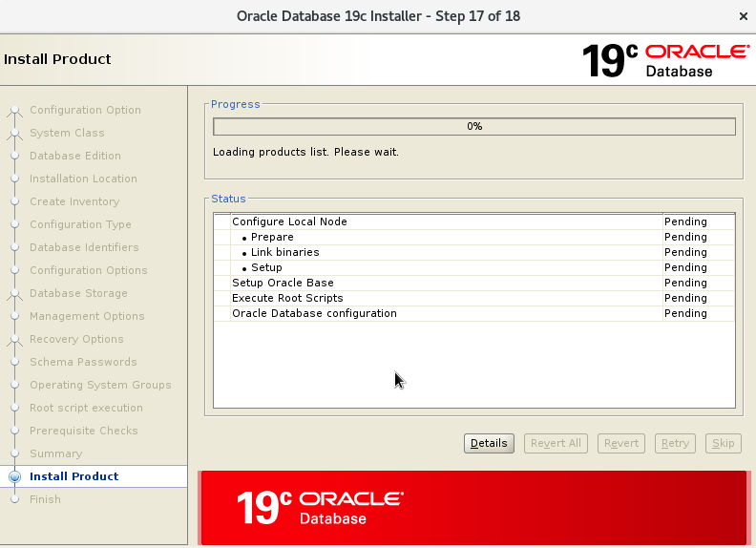
Task: Select the Create Inventory step
Action: (x=74, y=201)
